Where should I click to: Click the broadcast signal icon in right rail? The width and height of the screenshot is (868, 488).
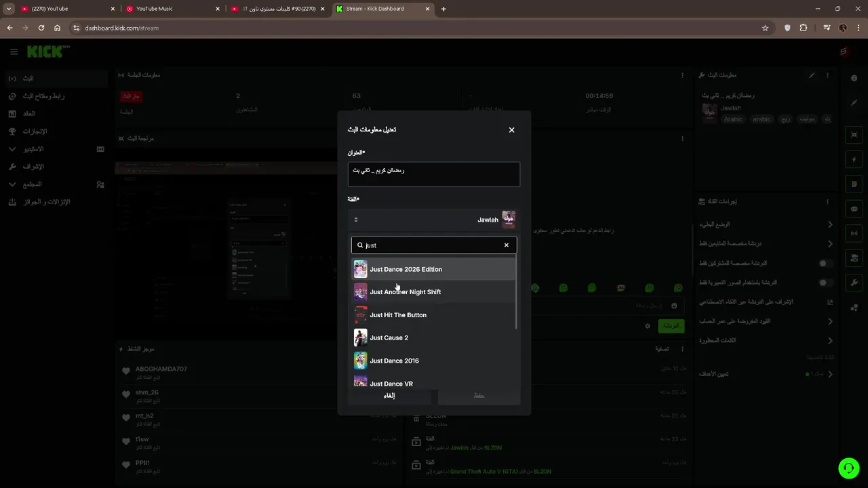854,233
